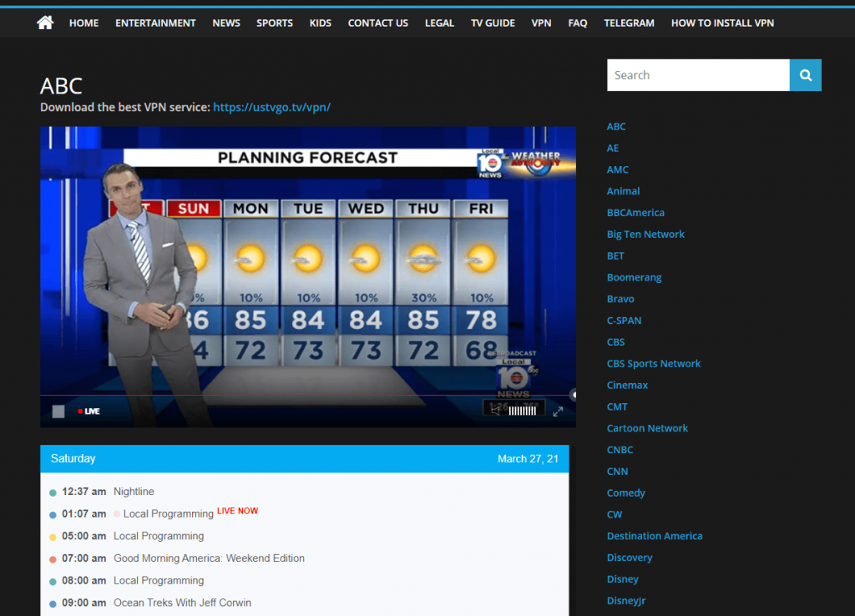Open the Boomerang channel
This screenshot has width=855, height=616.
635,277
